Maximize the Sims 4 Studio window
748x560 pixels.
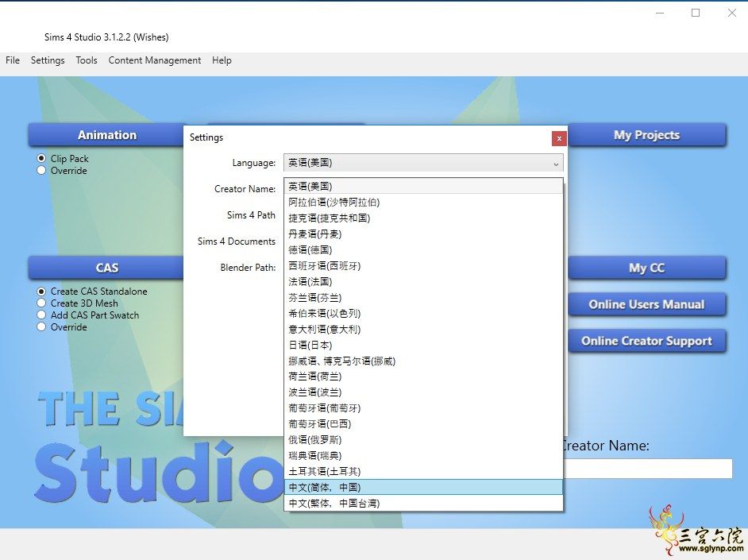click(x=696, y=13)
